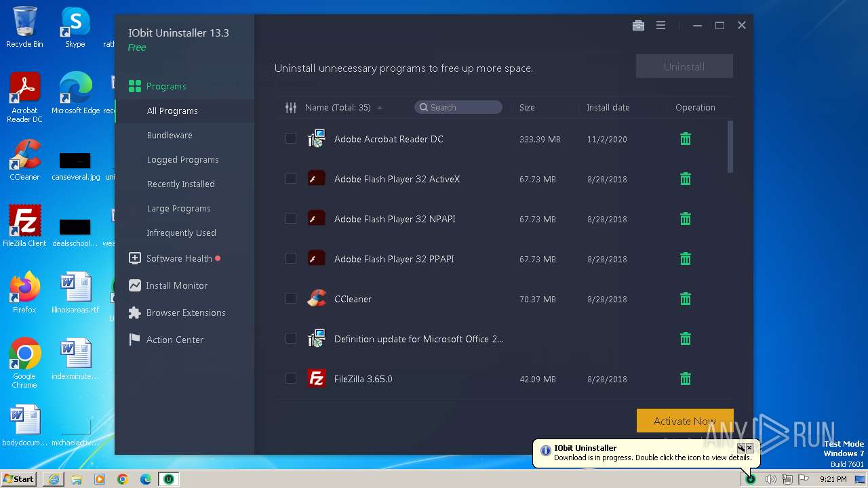Open Browser Extensions section
The width and height of the screenshot is (868, 488).
pos(184,312)
